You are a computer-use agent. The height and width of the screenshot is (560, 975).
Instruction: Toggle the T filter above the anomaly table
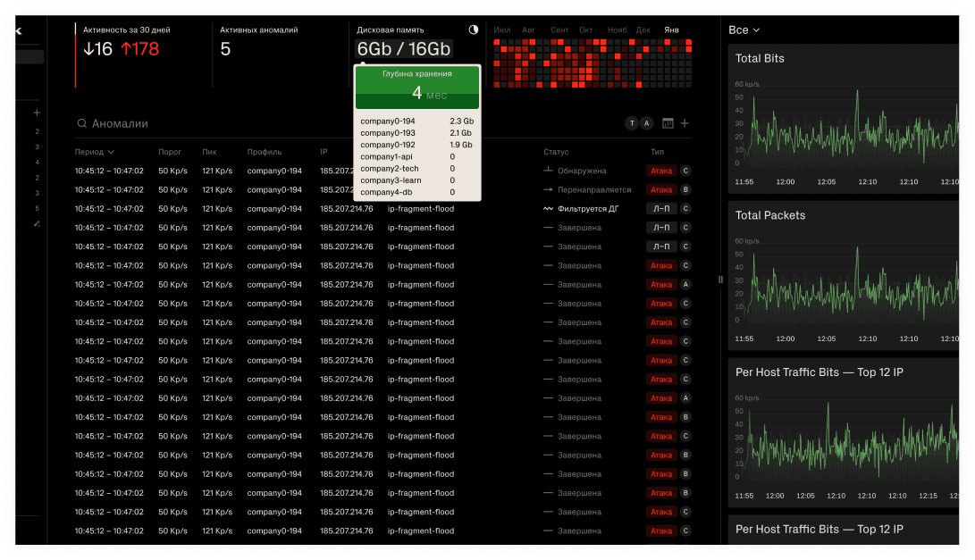pos(632,122)
